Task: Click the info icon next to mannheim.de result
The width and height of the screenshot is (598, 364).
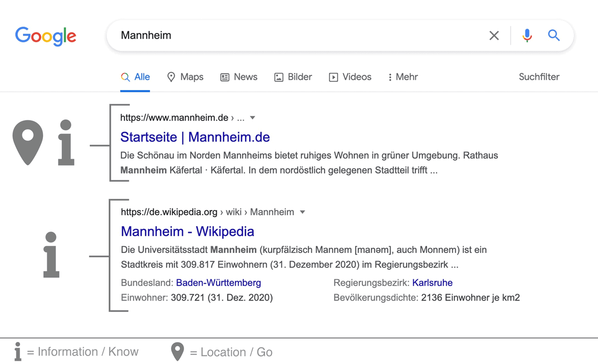Action: click(66, 143)
